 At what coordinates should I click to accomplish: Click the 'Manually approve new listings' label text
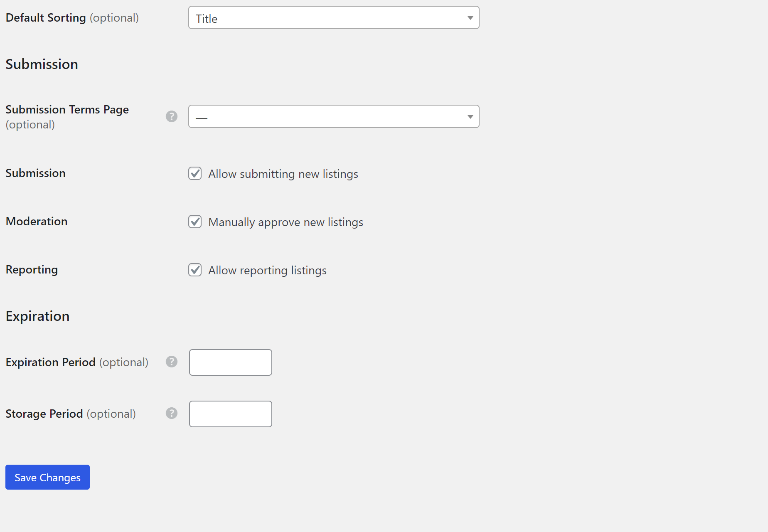(x=286, y=222)
